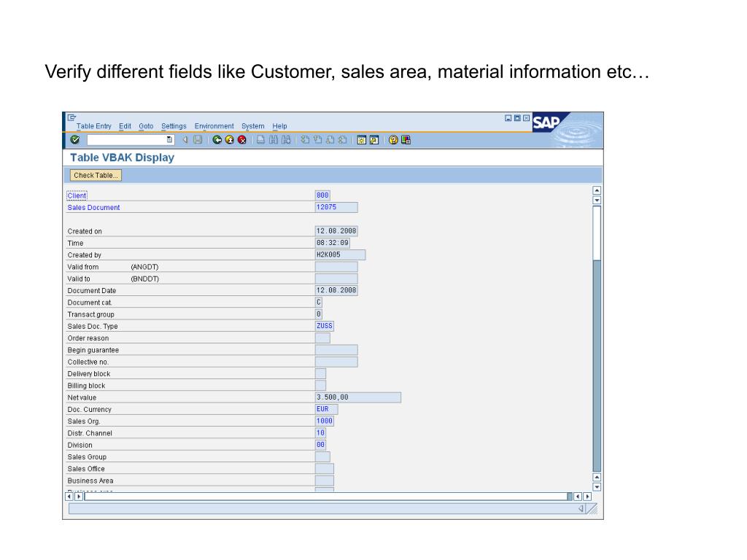
Task: Click the Division field 00
Action: coord(321,446)
